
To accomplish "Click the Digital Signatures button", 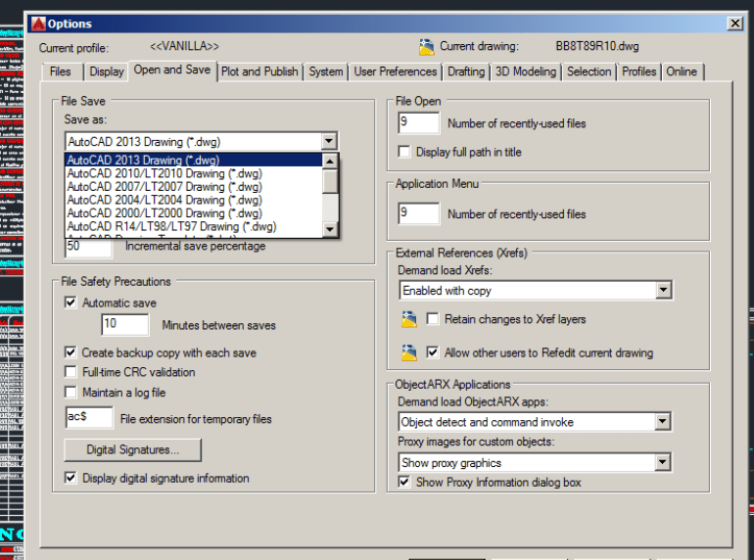I will [x=133, y=449].
